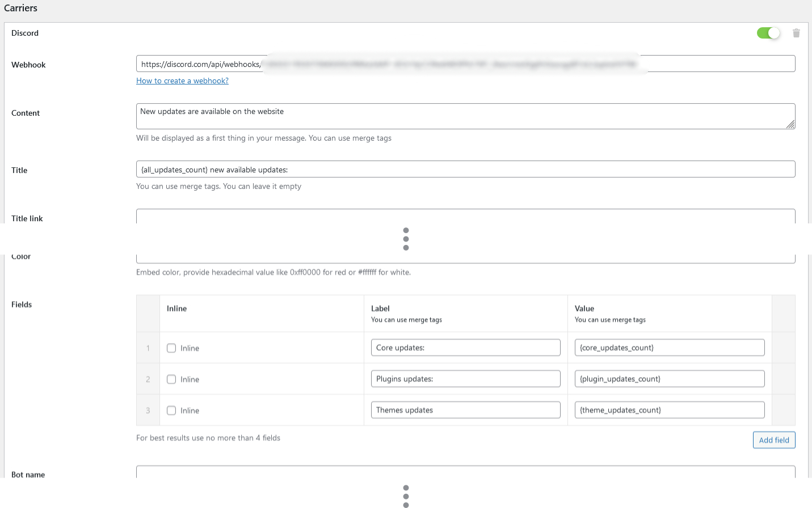Click the 'Carriers' section heading
Screen dimensions: 812x508
pos(20,8)
